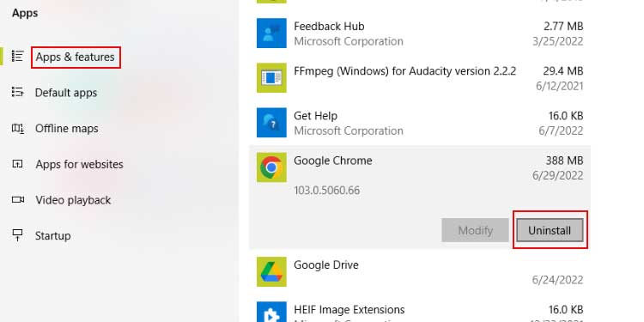Click the greyed-out Modify button
The image size is (644, 322).
pos(475,230)
